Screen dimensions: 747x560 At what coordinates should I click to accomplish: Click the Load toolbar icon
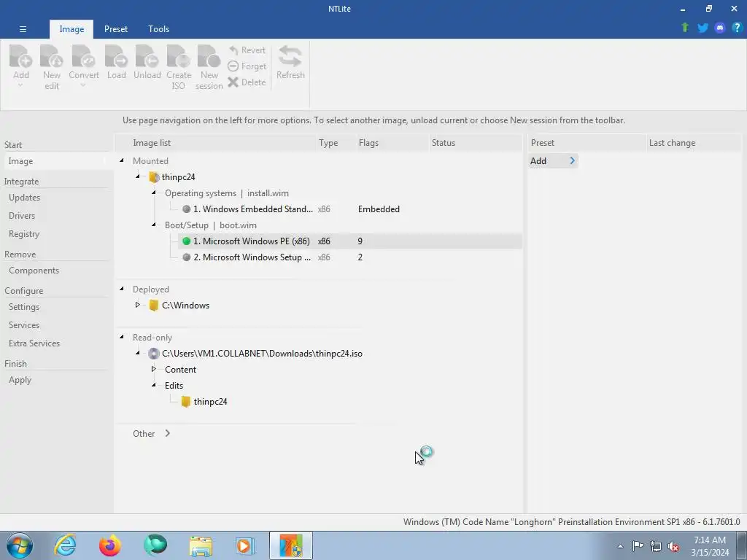(x=116, y=62)
